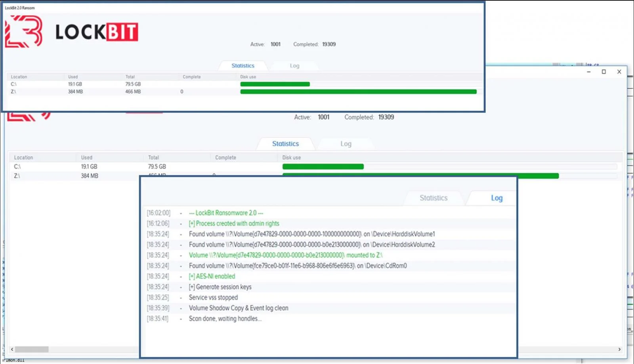Image resolution: width=634 pixels, height=364 pixels.
Task: Click the Completed count 19309 in the main window
Action: 386,117
